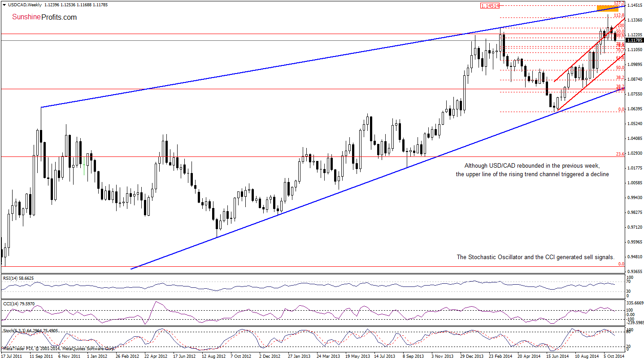This screenshot has height=360, width=644.
Task: Click the annotation about rising trend channel decline
Action: (x=532, y=169)
